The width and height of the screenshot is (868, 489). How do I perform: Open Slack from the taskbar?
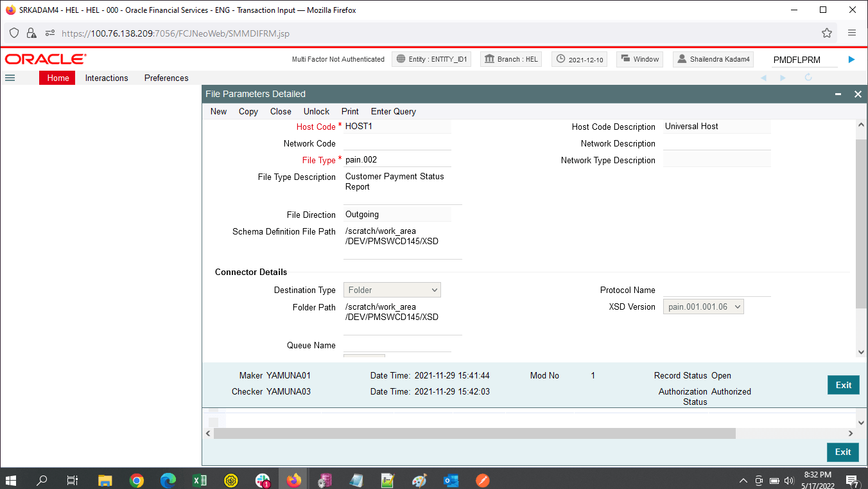[x=263, y=480]
